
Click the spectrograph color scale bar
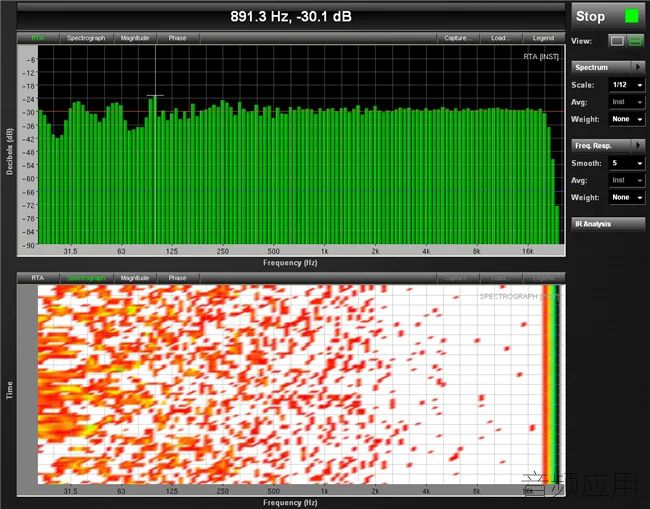coord(551,384)
